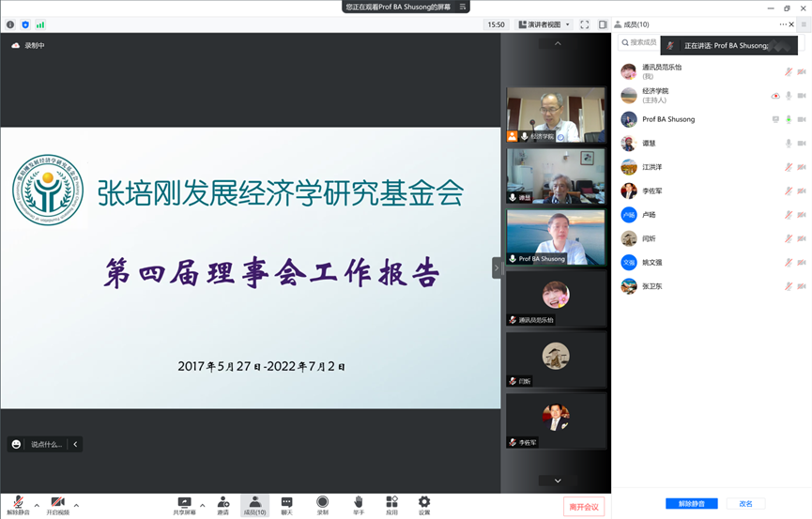Image resolution: width=812 pixels, height=519 pixels.
Task: Expand audio options arrow beside 解除静音
Action: 37,505
